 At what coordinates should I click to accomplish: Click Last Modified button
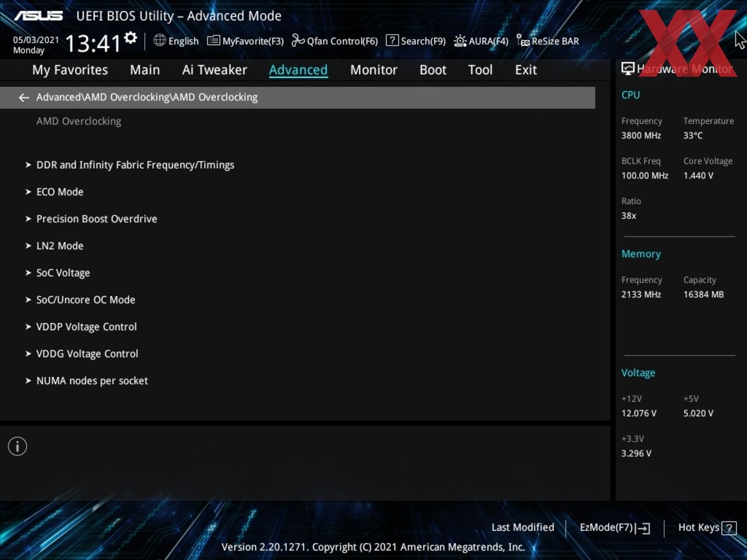(523, 528)
